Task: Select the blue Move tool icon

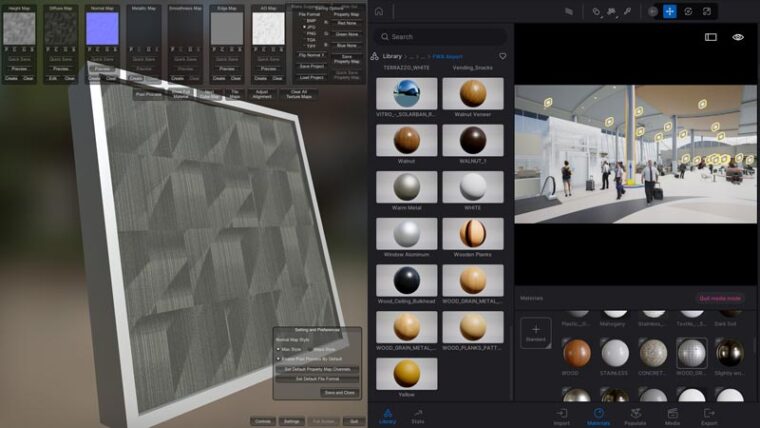Action: [x=670, y=11]
